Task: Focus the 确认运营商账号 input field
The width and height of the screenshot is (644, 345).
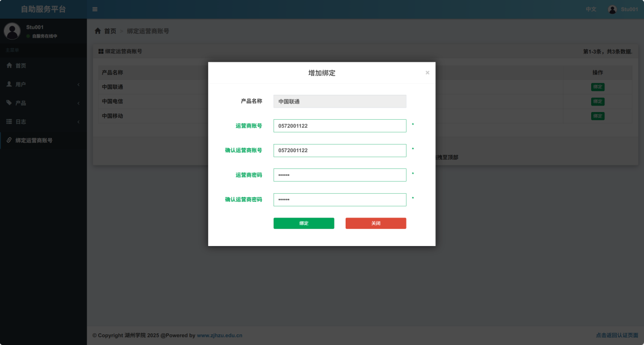Action: click(340, 151)
